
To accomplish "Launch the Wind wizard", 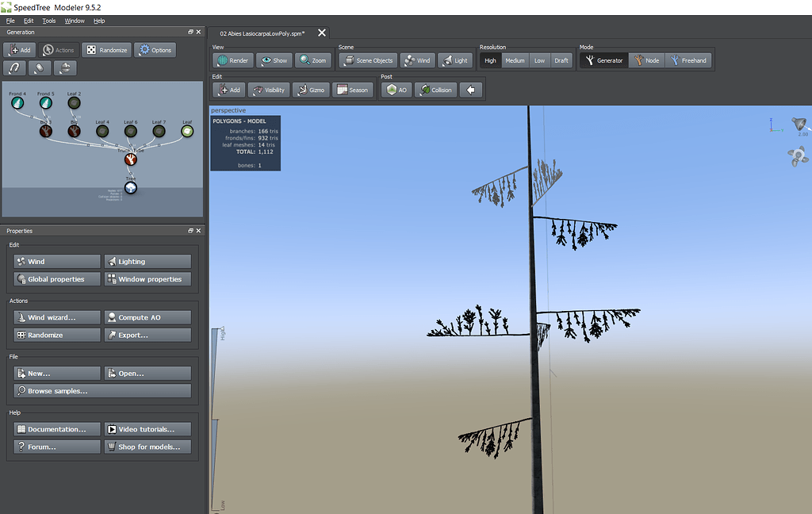I will point(56,317).
